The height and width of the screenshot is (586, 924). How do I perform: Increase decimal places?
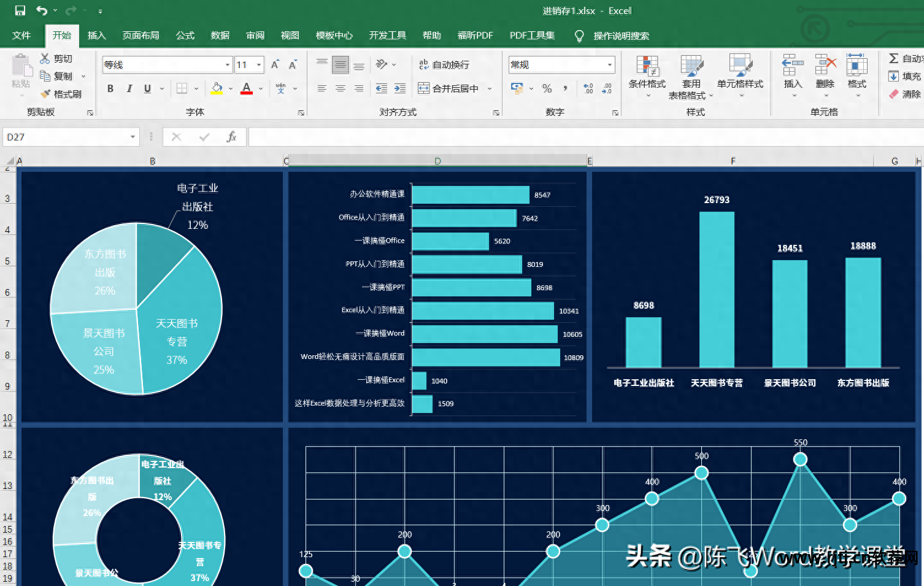point(588,88)
